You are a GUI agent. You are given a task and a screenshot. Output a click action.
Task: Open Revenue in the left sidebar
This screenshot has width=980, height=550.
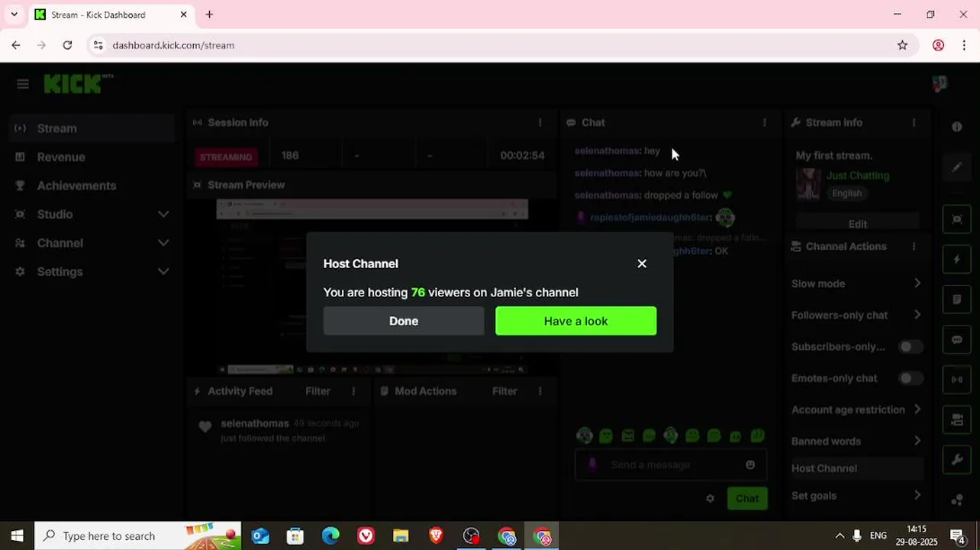click(93, 157)
